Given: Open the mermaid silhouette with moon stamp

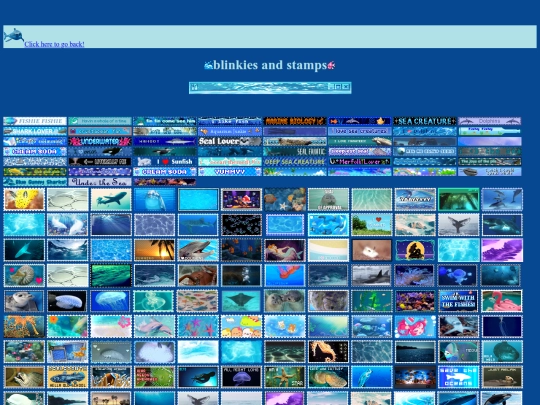Looking at the screenshot, I should click(415, 250).
